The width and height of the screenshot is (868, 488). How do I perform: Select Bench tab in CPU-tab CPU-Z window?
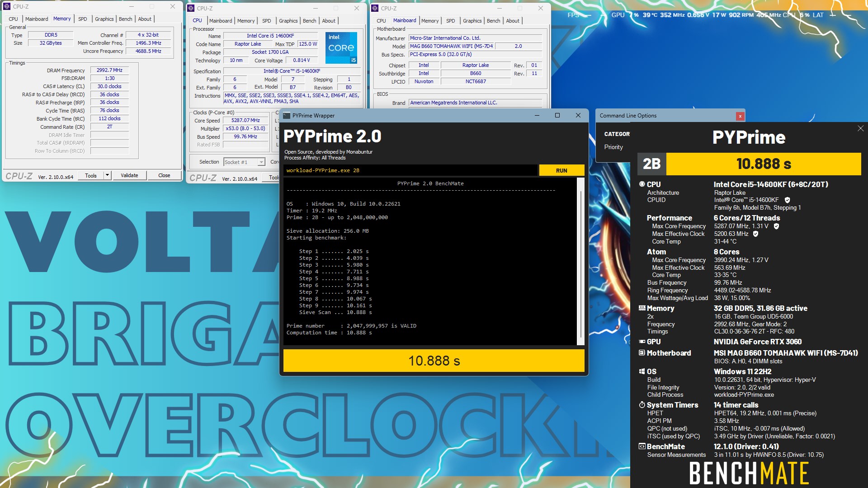point(310,21)
